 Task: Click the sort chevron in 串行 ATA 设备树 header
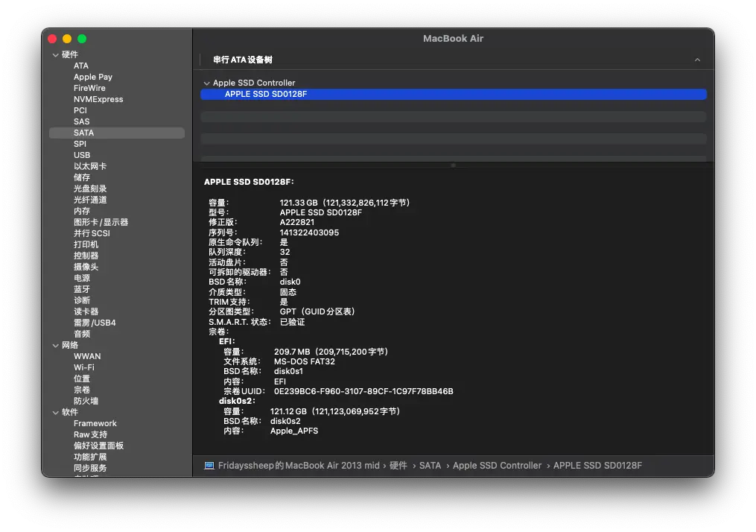pos(697,60)
